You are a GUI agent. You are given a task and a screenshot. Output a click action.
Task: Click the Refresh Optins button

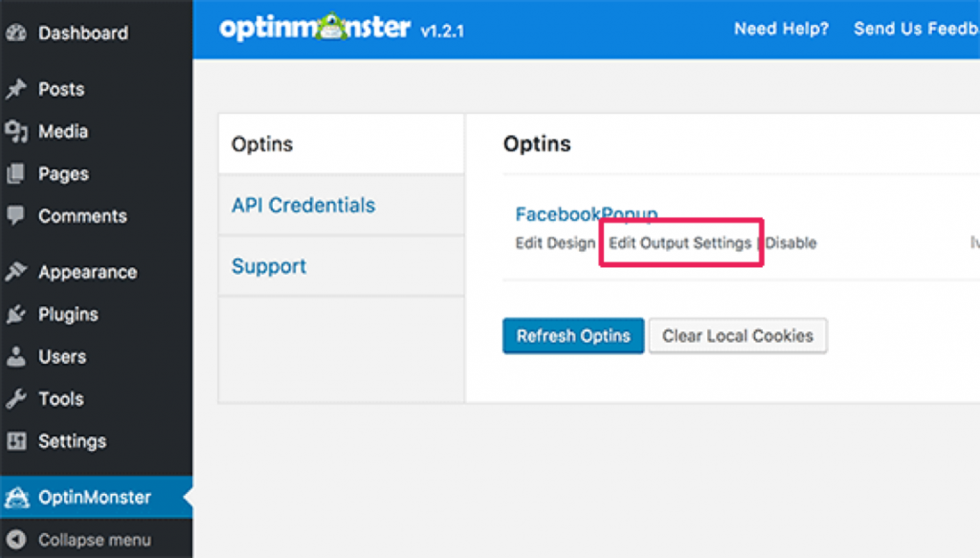click(573, 336)
